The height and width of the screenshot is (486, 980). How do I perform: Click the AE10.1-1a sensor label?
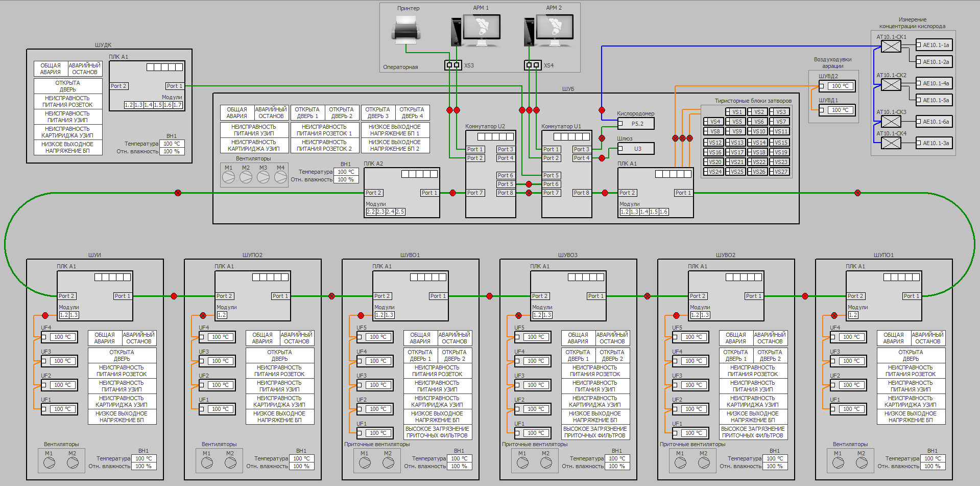click(936, 45)
